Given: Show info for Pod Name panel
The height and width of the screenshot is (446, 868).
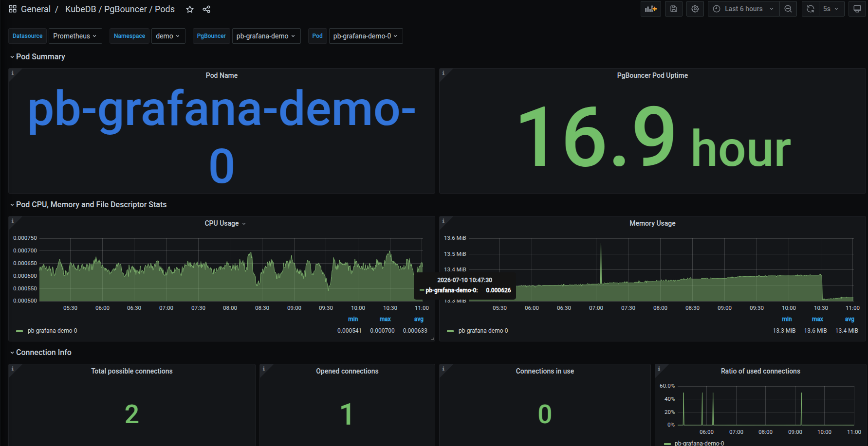Looking at the screenshot, I should [13, 73].
